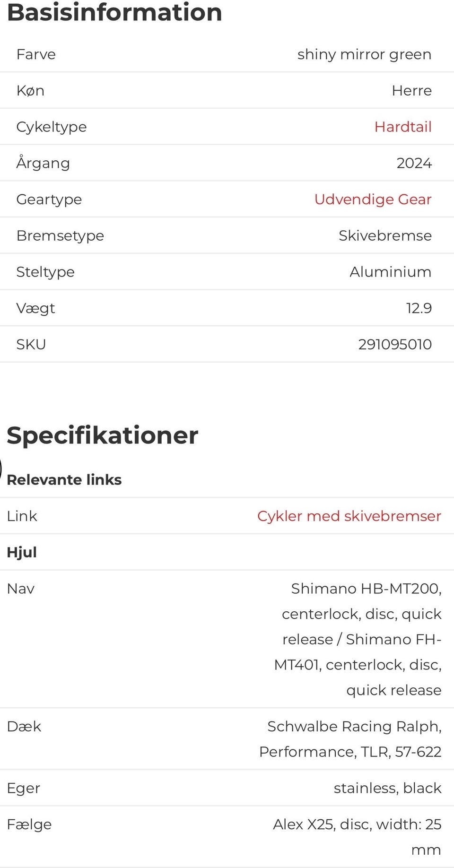The height and width of the screenshot is (868, 454).
Task: Click the Specifikationer heading
Action: [103, 435]
